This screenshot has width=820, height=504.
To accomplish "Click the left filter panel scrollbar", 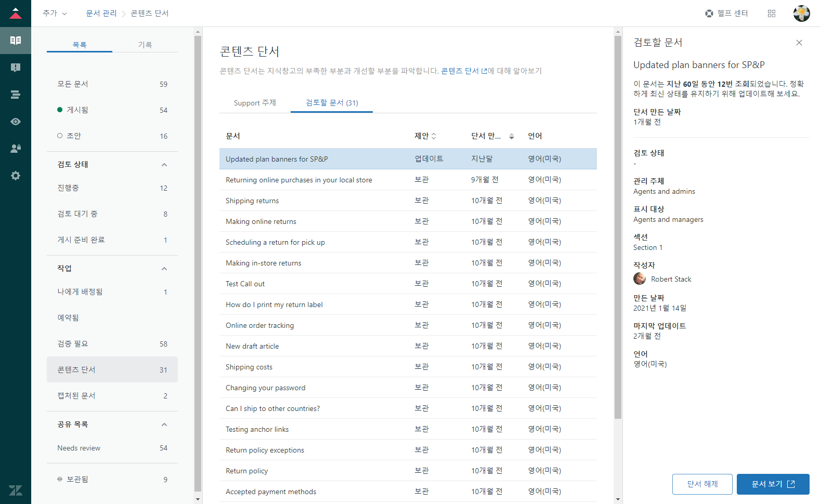I will tap(198, 263).
